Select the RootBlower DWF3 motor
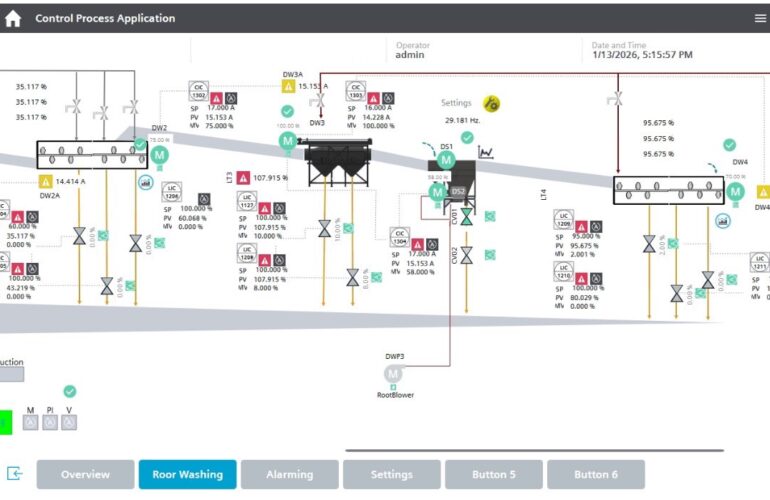770x500 pixels. tap(394, 373)
